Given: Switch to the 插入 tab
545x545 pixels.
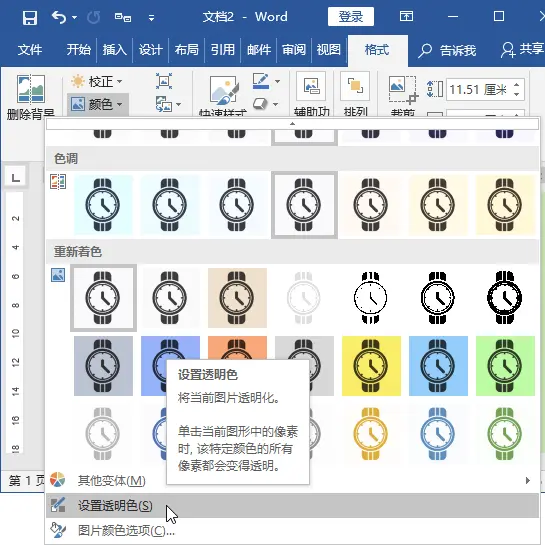Looking at the screenshot, I should click(x=114, y=50).
